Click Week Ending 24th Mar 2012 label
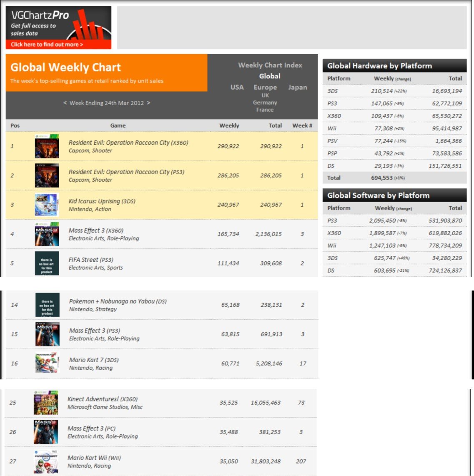 (107, 103)
